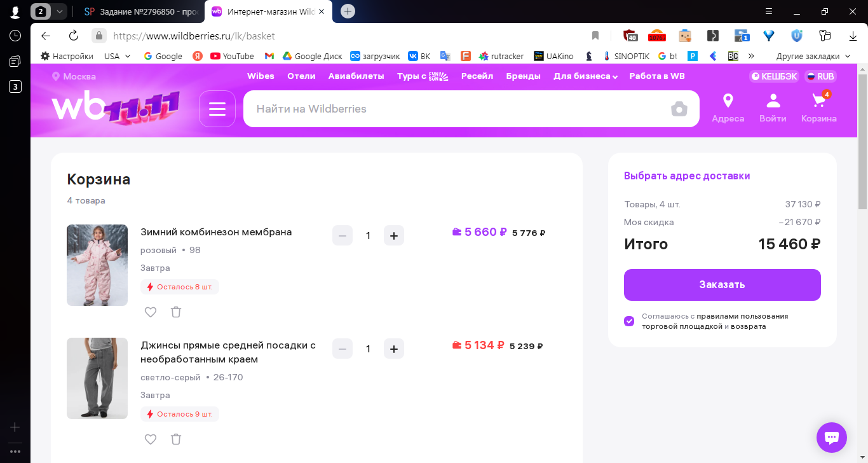Open the Yandex Я bookmark
Viewport: 868px width, 463px height.
(x=198, y=56)
